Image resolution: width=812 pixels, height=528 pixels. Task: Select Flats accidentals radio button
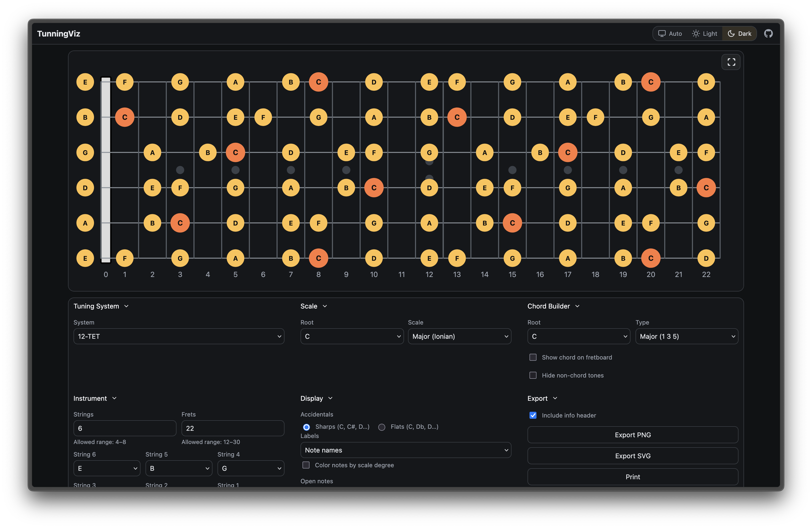[x=382, y=427]
